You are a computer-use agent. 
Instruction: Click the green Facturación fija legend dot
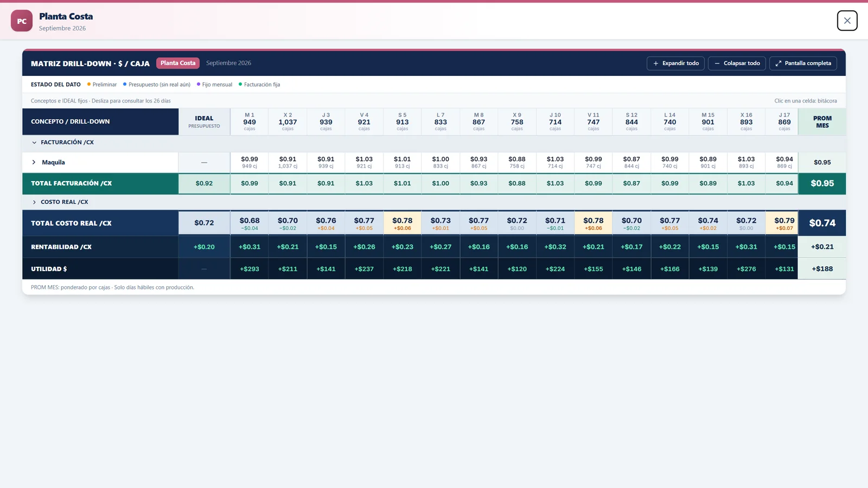[x=240, y=84]
